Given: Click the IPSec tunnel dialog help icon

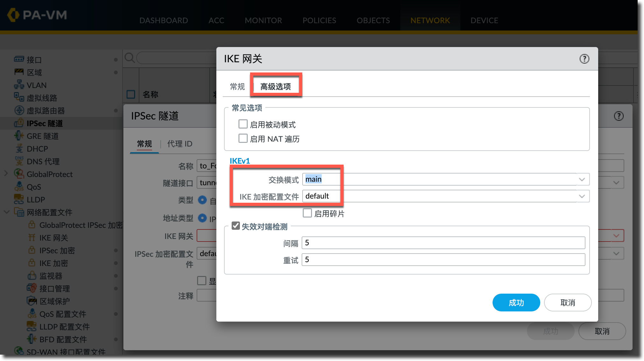Looking at the screenshot, I should tap(619, 116).
